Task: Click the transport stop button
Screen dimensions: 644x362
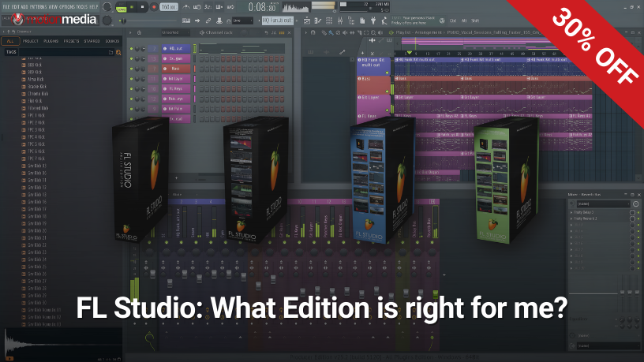Action: pyautogui.click(x=143, y=7)
